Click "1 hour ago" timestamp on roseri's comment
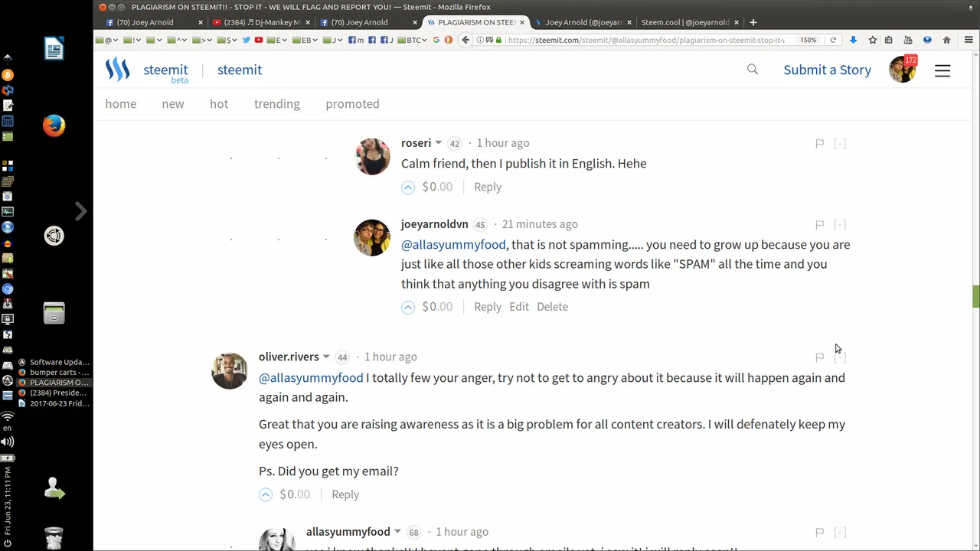This screenshot has height=551, width=980. [503, 143]
